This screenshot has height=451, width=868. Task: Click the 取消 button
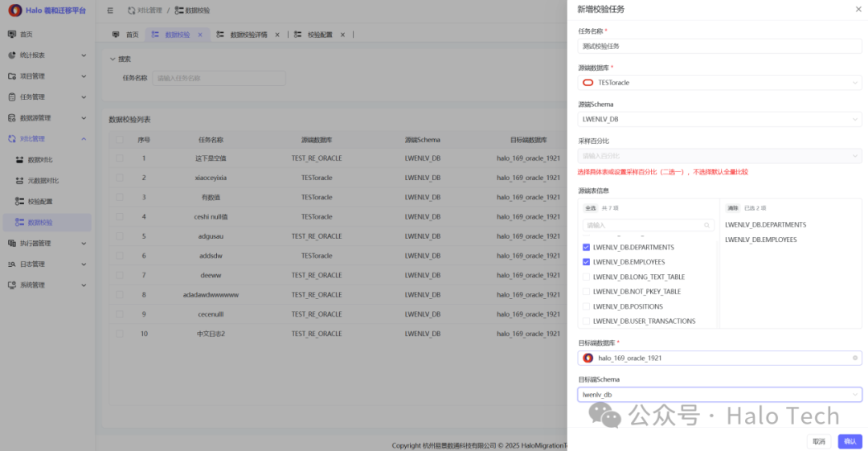(819, 441)
